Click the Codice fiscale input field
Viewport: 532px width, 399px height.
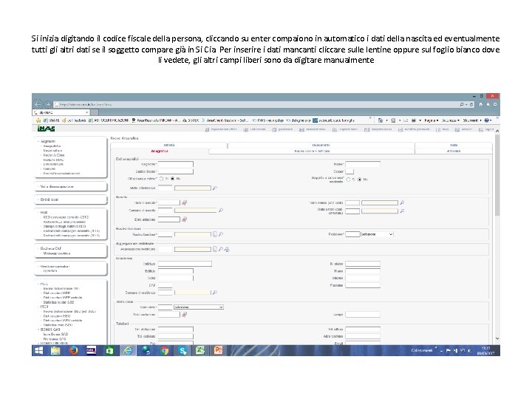176,171
